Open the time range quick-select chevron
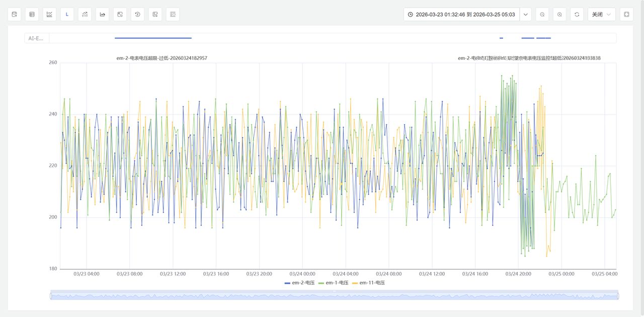Viewport: 644px width, 317px height. point(526,15)
